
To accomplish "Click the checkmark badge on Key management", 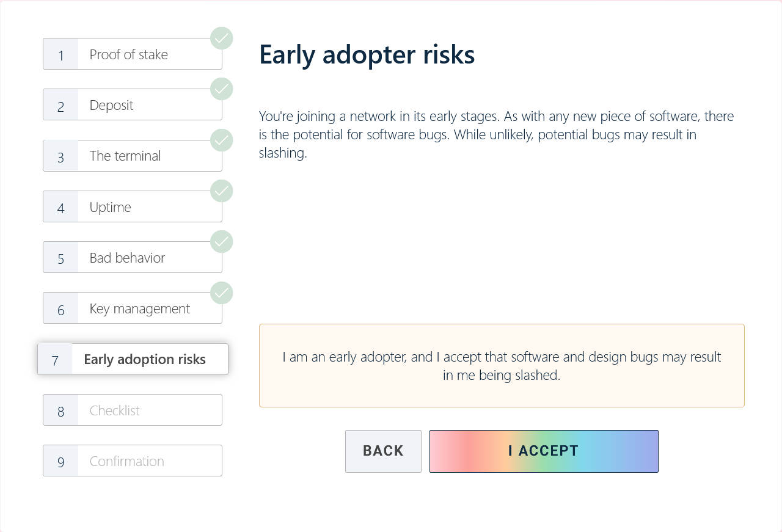I will pos(222,293).
